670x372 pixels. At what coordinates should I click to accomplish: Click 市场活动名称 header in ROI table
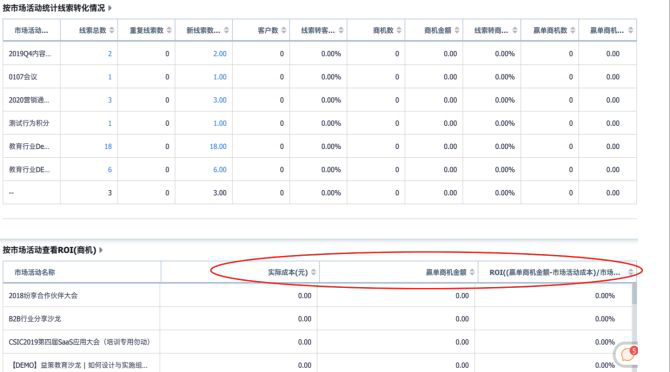click(35, 272)
